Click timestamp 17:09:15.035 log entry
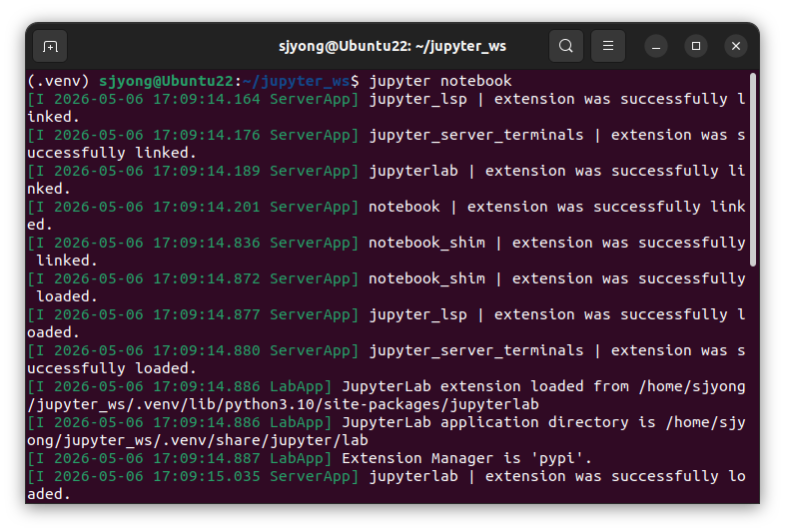The width and height of the screenshot is (785, 532). (207, 476)
